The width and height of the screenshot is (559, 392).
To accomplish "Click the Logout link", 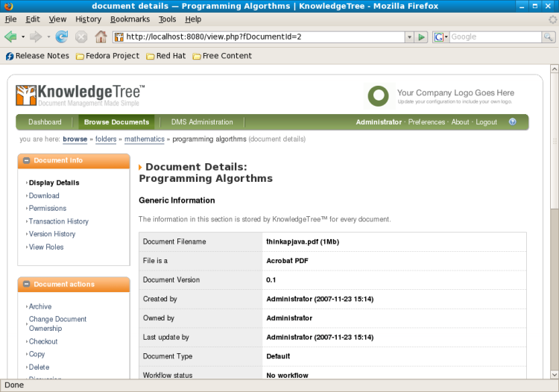I will click(x=486, y=122).
